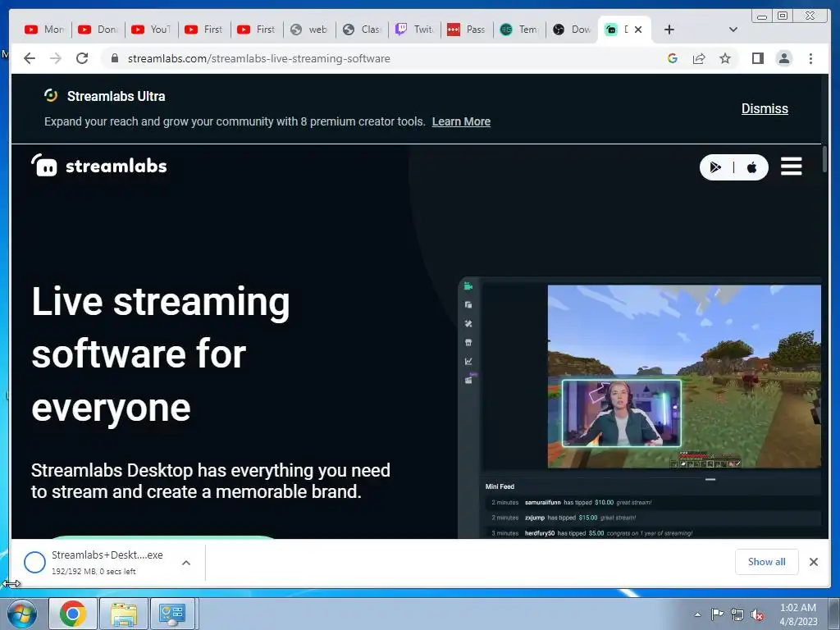Open File Explorer from the taskbar
The image size is (840, 630).
coord(124,614)
